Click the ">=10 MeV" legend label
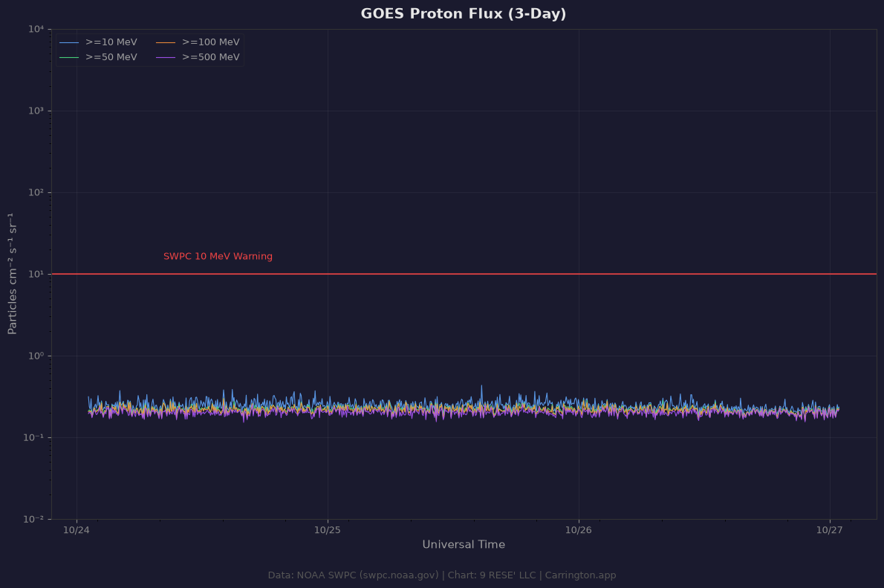 coord(111,42)
